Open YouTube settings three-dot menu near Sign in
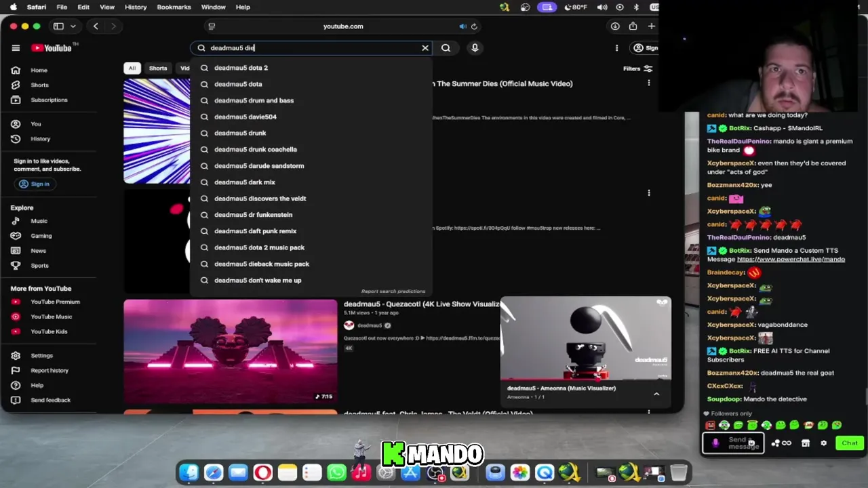 616,48
